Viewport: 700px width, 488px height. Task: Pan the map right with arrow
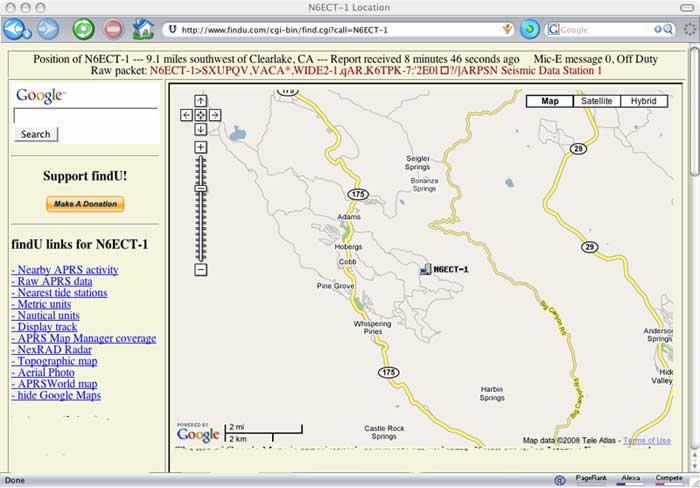(215, 115)
